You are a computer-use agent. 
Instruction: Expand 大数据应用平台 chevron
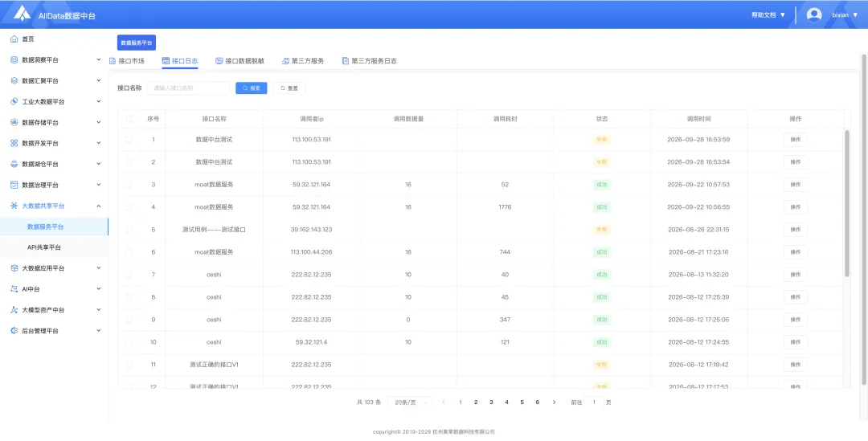[x=99, y=268]
